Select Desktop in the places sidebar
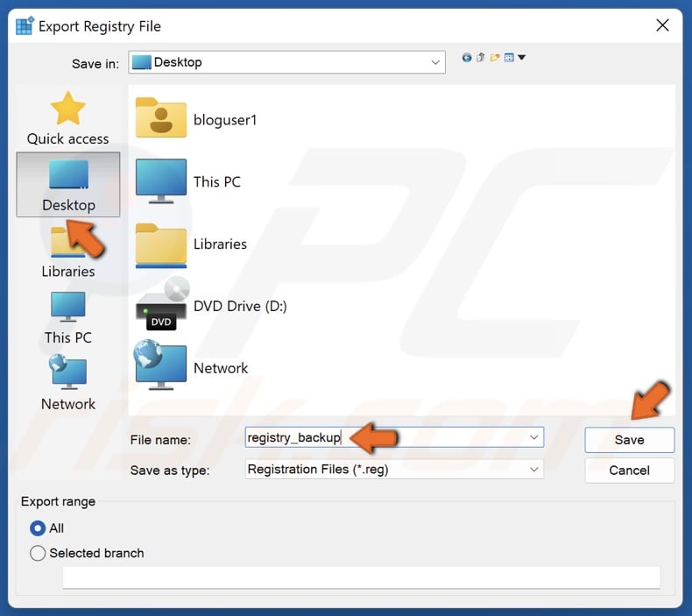The height and width of the screenshot is (616, 692). click(68, 185)
